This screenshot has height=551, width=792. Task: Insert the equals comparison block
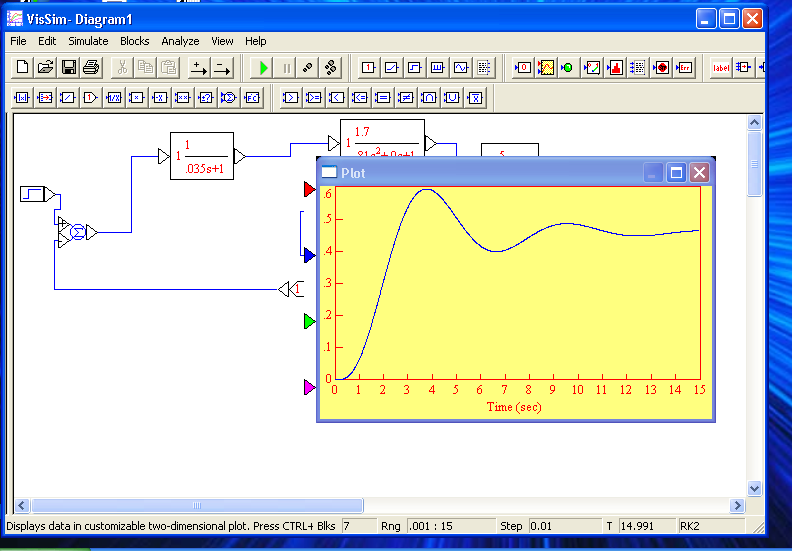[x=383, y=98]
